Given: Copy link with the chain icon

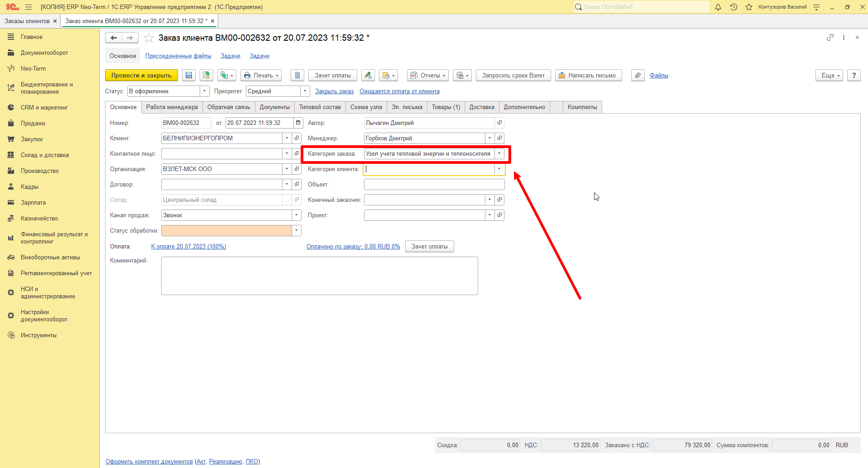Looking at the screenshot, I should [x=830, y=38].
